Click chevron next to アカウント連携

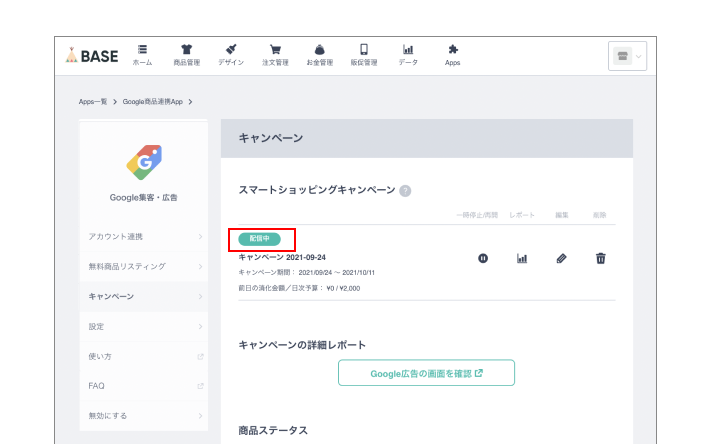pyautogui.click(x=200, y=237)
